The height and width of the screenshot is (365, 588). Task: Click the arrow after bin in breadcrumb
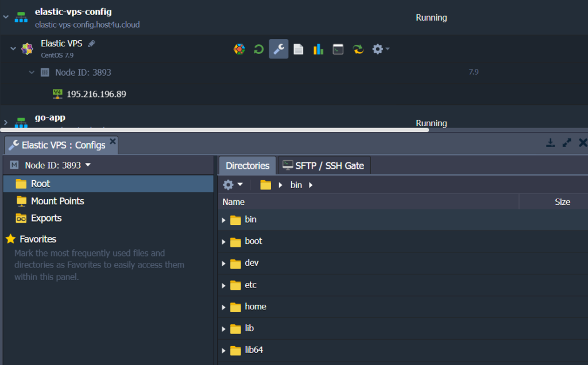[311, 185]
